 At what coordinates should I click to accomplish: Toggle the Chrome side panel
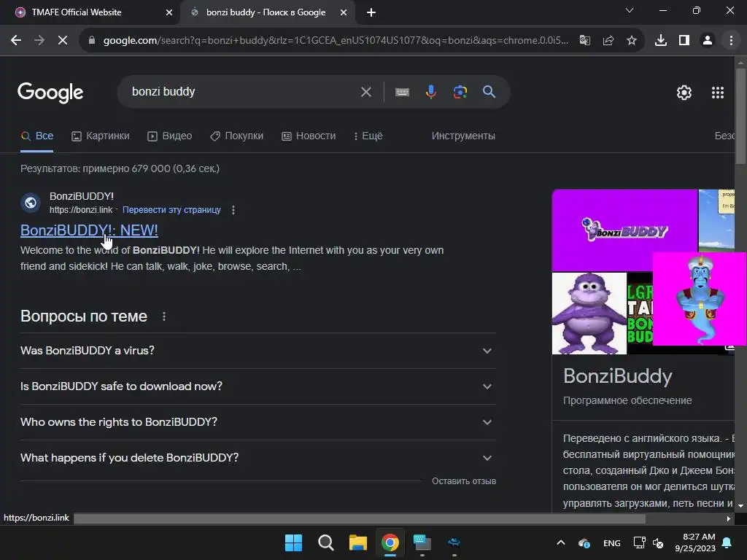tap(684, 41)
